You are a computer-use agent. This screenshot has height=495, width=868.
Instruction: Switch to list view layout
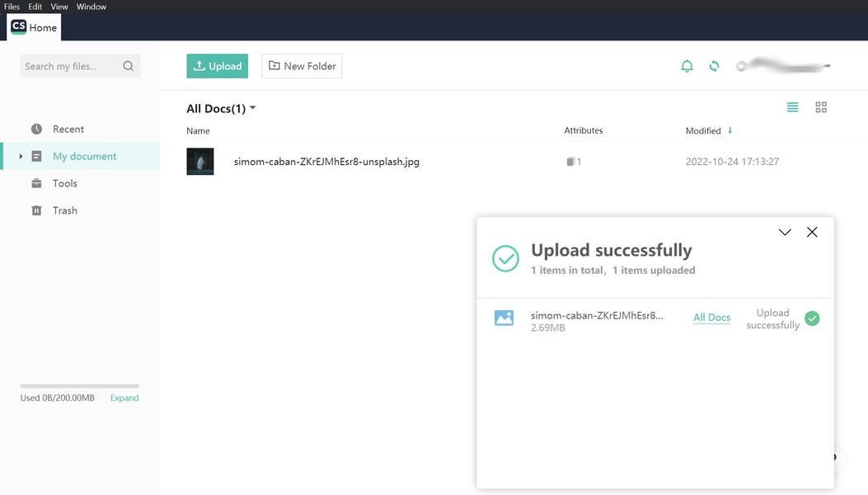pos(792,107)
